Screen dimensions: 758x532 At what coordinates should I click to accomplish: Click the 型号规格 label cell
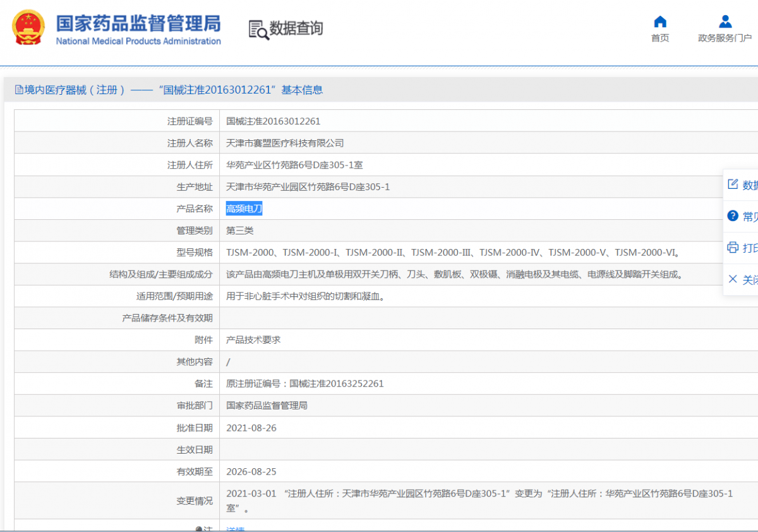[117, 253]
